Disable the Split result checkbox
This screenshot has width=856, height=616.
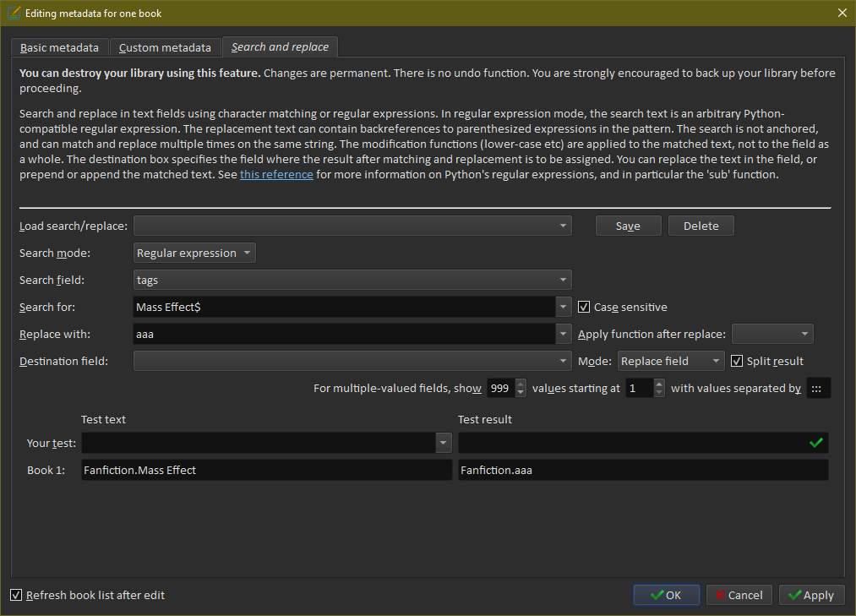[737, 361]
